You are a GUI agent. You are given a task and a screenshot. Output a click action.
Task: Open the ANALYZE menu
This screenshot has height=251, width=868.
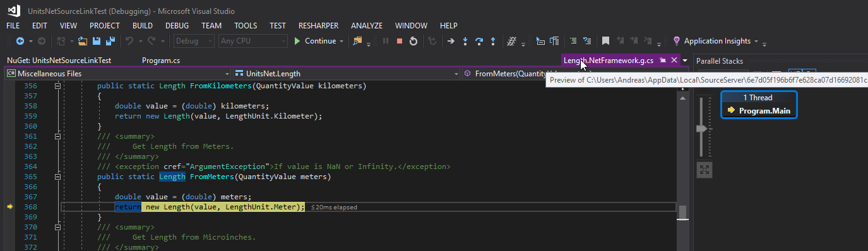point(367,26)
